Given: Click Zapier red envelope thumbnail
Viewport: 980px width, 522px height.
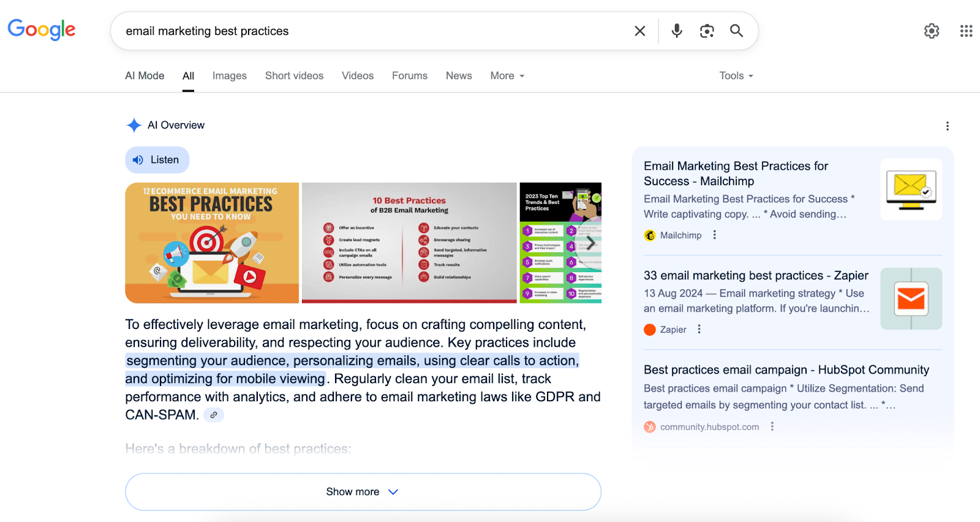Looking at the screenshot, I should (911, 298).
